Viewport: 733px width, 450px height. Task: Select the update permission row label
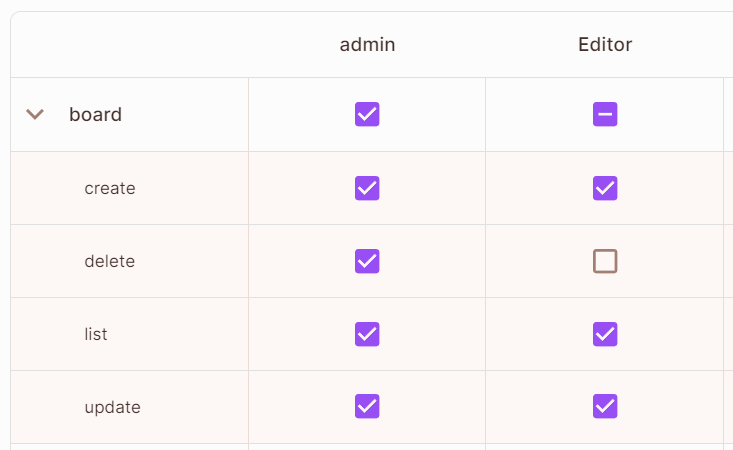[x=112, y=407]
